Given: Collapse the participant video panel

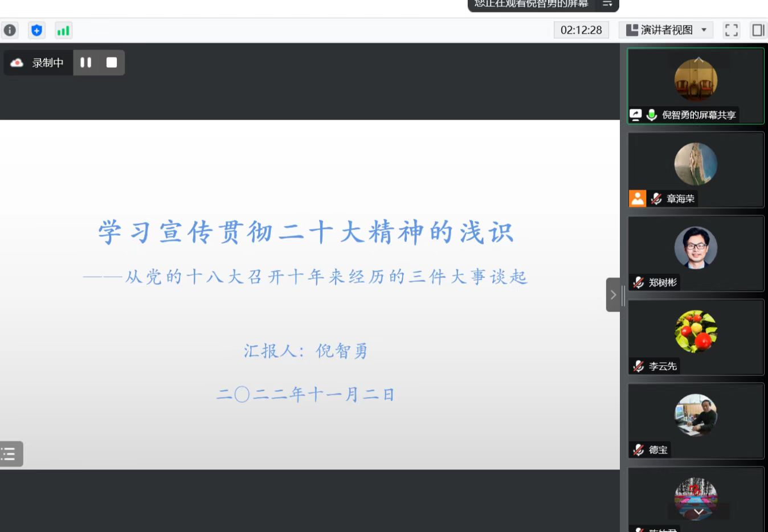Looking at the screenshot, I should [x=613, y=294].
